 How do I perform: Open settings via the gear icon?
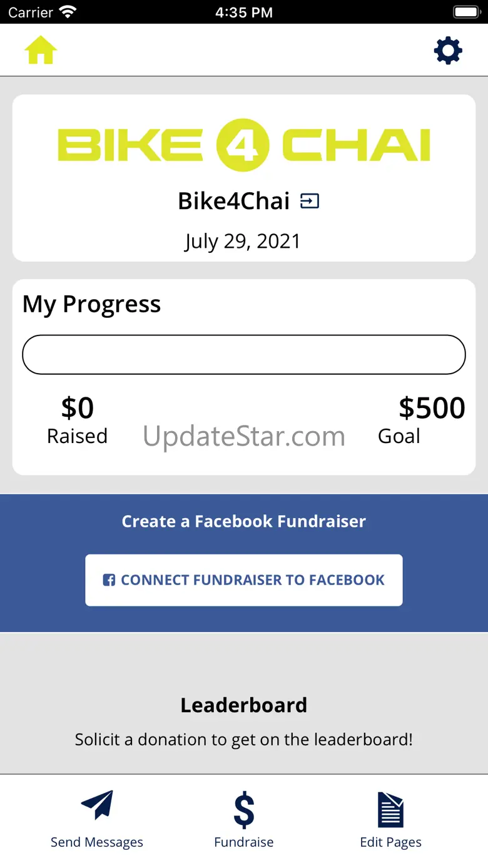[x=448, y=51]
